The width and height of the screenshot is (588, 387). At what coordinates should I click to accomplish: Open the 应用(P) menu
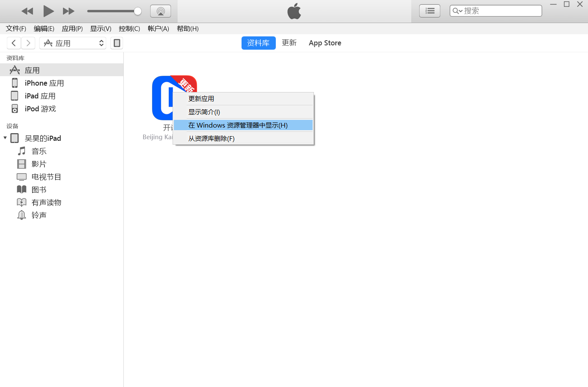(x=72, y=29)
